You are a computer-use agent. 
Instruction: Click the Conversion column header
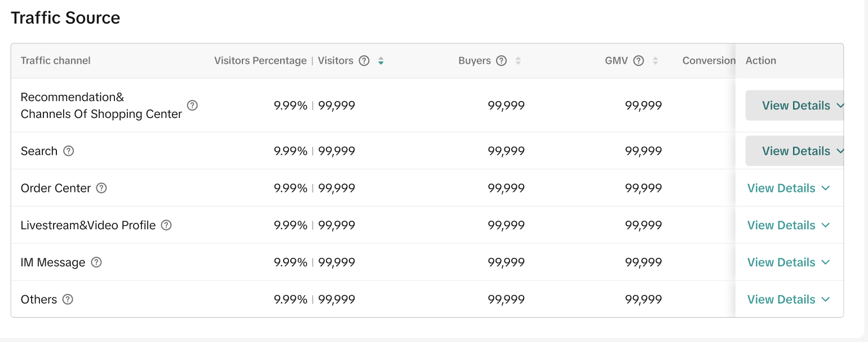coord(708,61)
